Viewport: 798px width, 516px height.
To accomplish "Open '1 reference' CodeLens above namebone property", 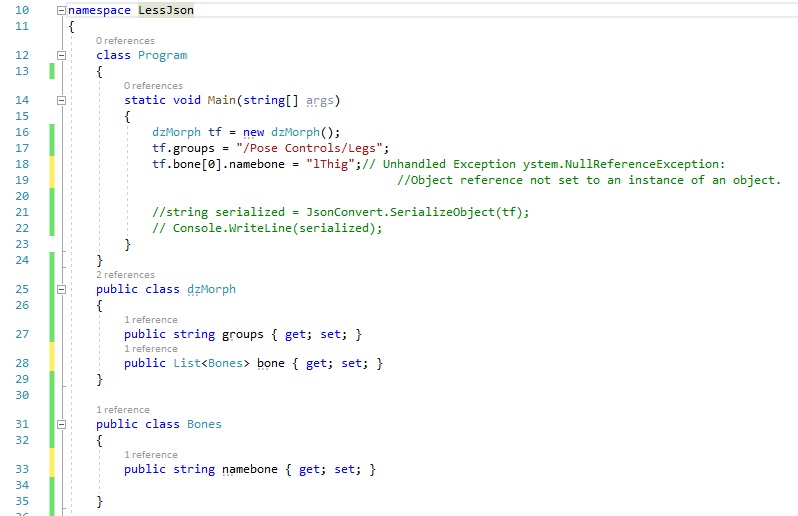I will 151,454.
